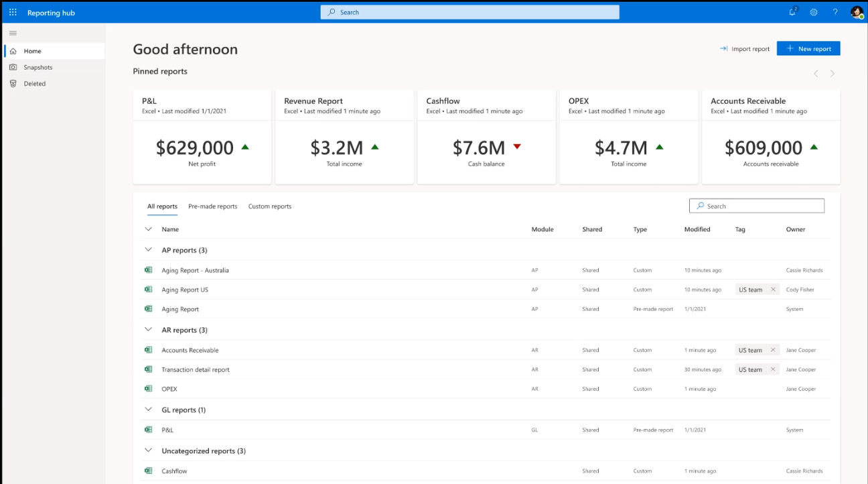This screenshot has height=484, width=868.
Task: Click the New report button
Action: (x=808, y=48)
